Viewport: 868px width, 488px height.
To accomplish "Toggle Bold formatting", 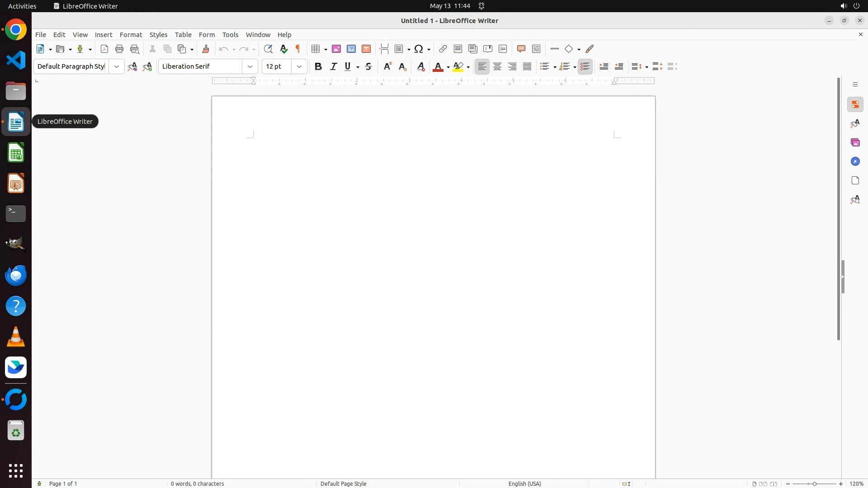I will point(318,66).
